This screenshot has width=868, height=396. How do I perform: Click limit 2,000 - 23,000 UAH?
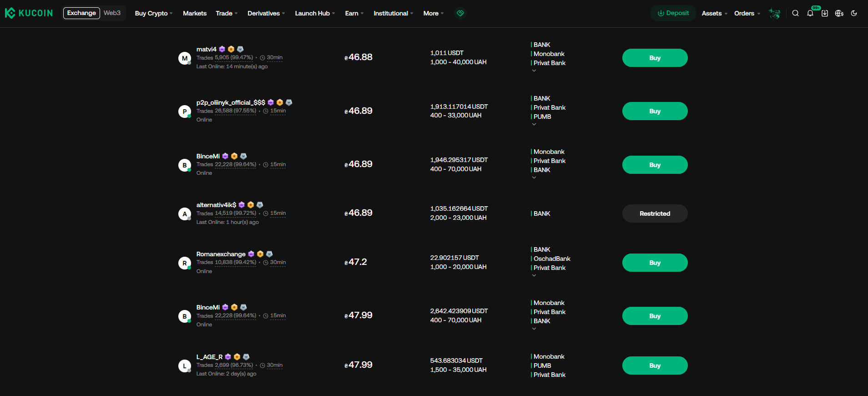[458, 218]
